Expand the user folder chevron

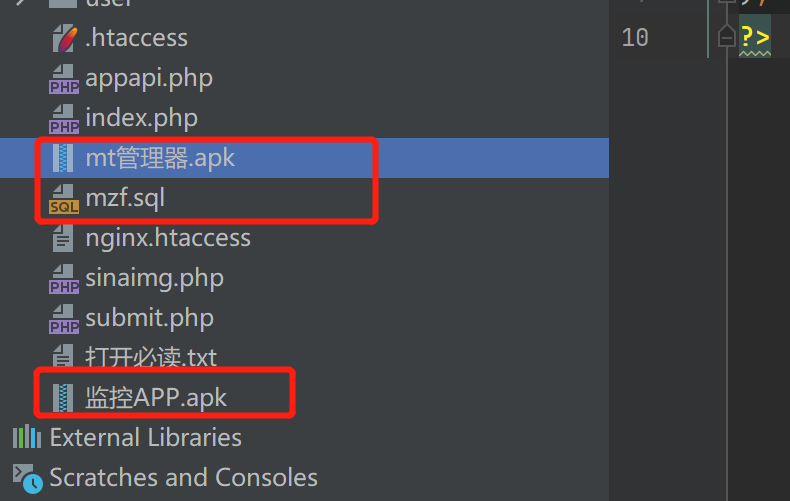point(21,3)
